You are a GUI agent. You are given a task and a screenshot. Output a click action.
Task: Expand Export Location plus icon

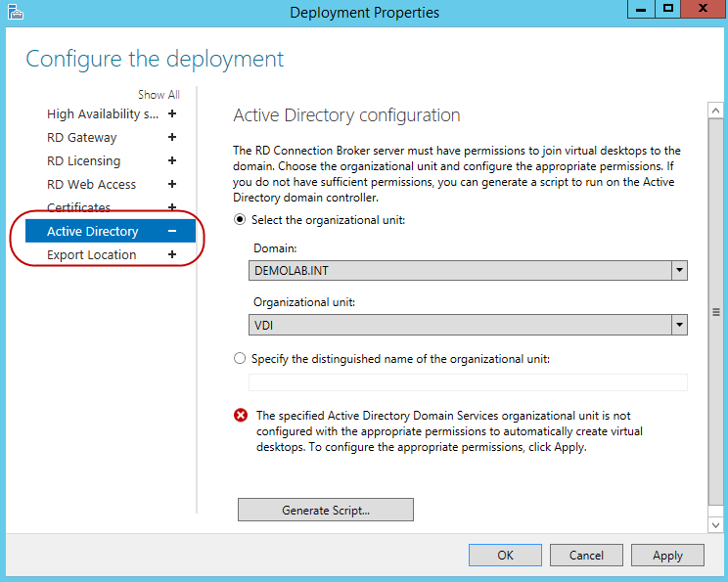coord(172,255)
